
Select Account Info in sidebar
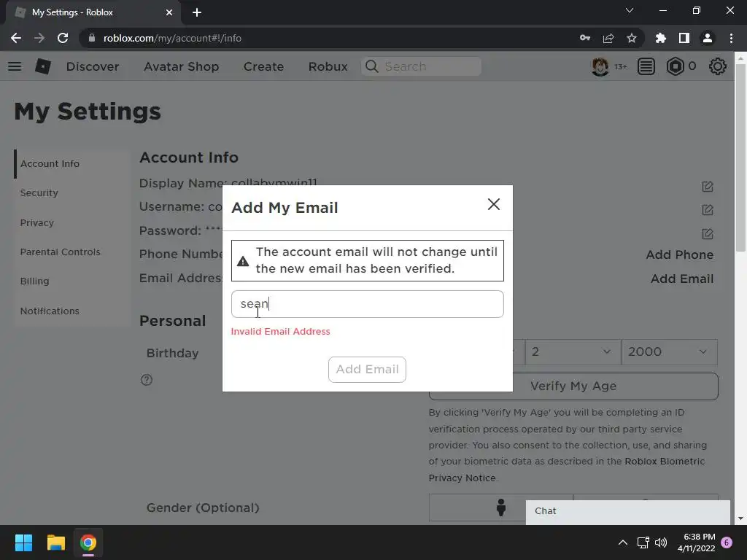tap(50, 164)
